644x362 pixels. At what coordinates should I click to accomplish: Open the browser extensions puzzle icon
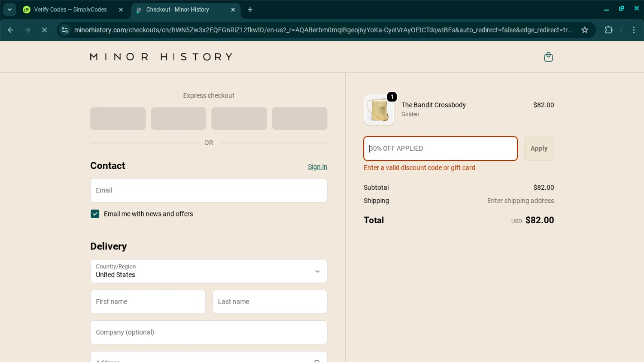[x=608, y=30]
